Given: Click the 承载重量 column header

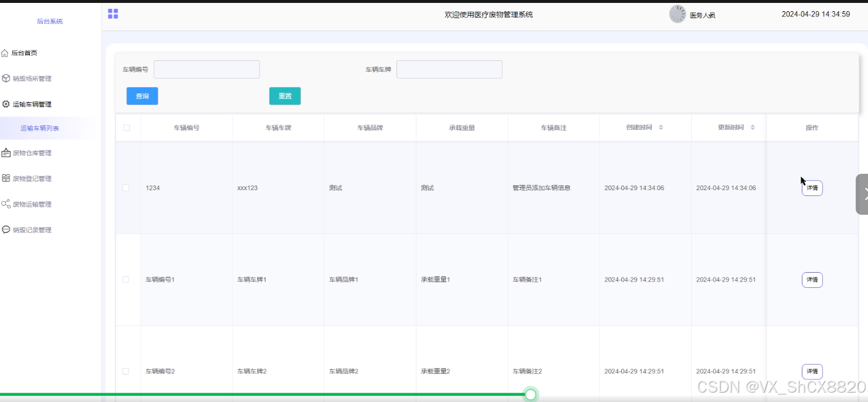Looking at the screenshot, I should [462, 128].
